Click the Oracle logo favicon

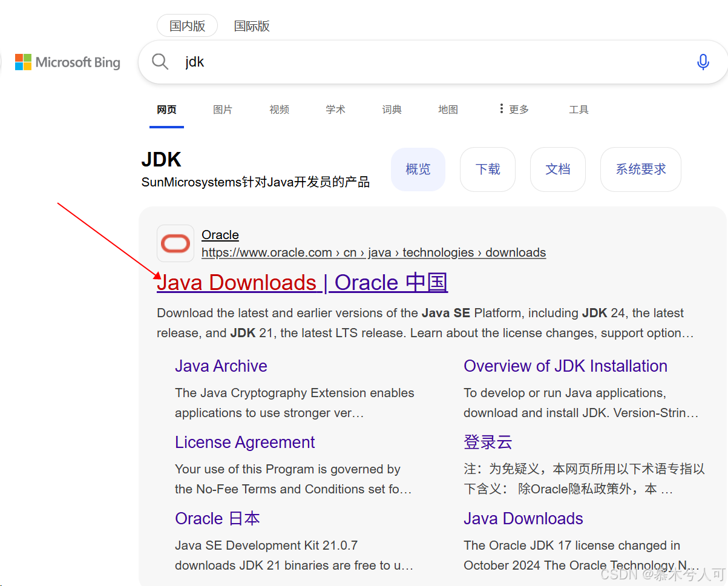click(x=175, y=243)
